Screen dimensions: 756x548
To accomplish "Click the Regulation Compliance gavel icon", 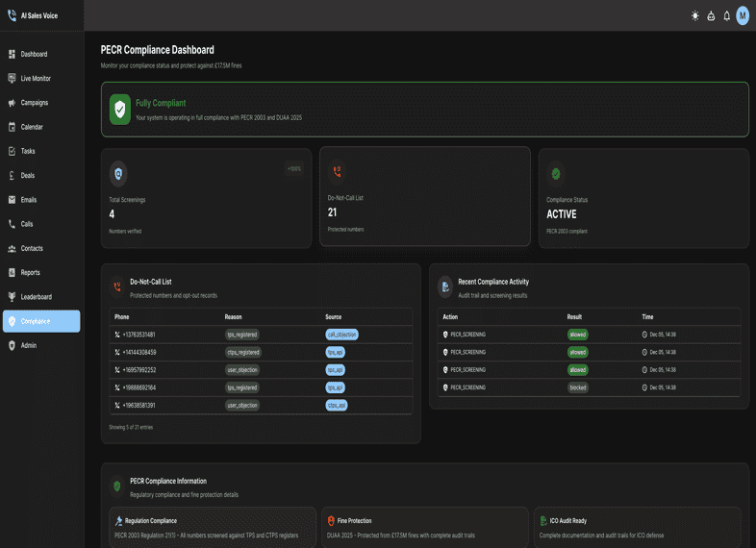I will click(x=118, y=520).
